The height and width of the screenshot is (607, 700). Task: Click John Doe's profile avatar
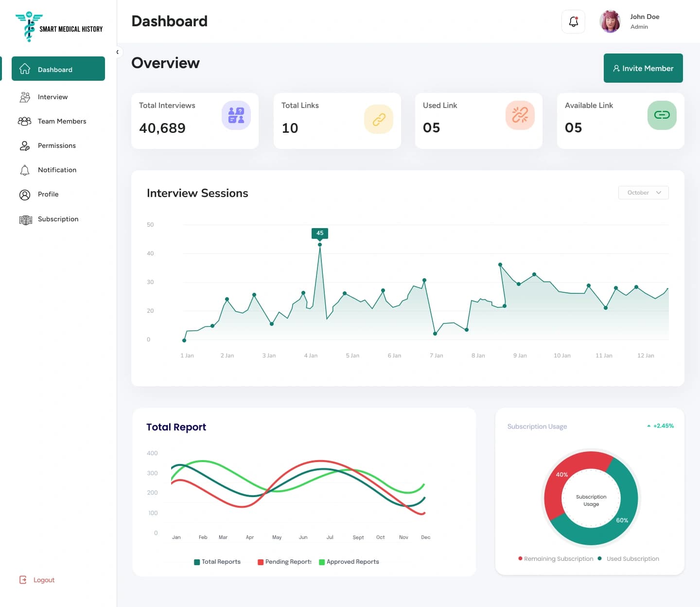pos(610,21)
